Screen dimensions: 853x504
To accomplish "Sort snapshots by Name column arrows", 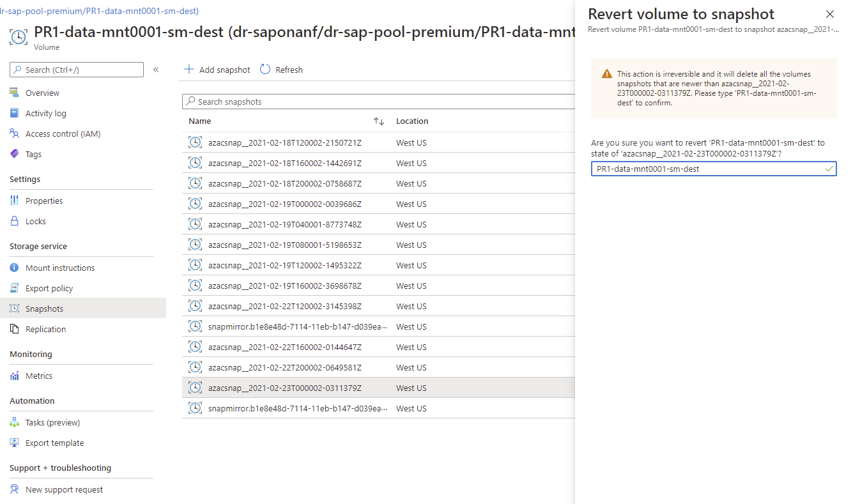I will 379,121.
